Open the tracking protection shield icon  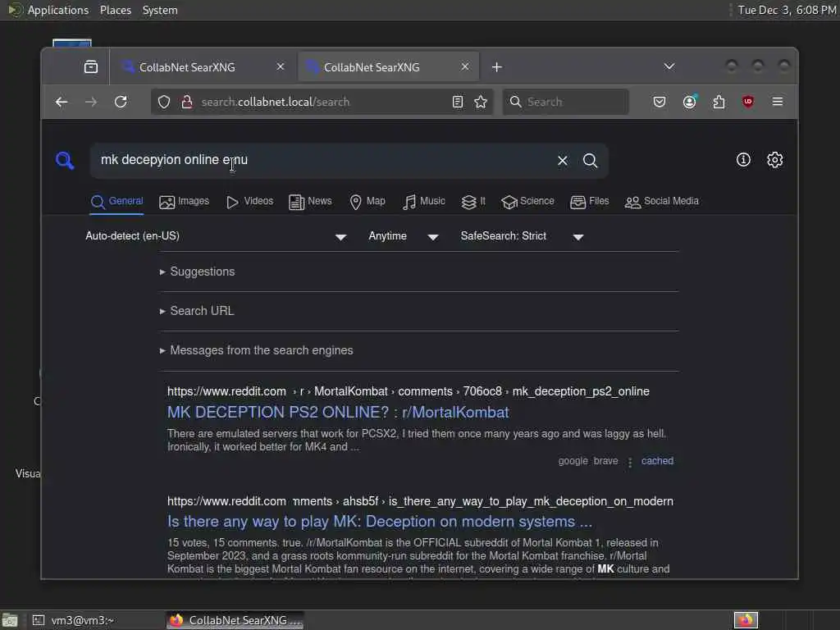(164, 102)
